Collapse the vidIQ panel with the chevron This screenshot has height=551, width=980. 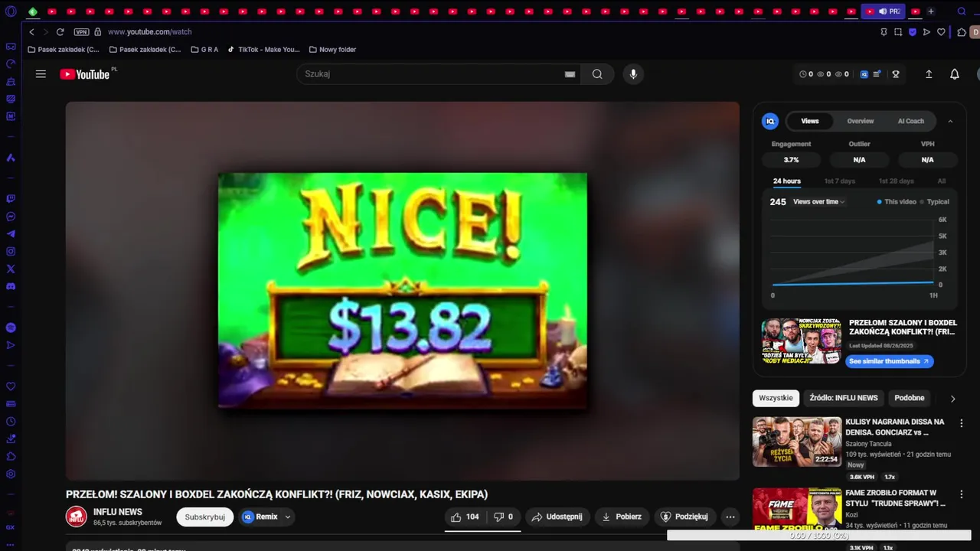tap(950, 121)
